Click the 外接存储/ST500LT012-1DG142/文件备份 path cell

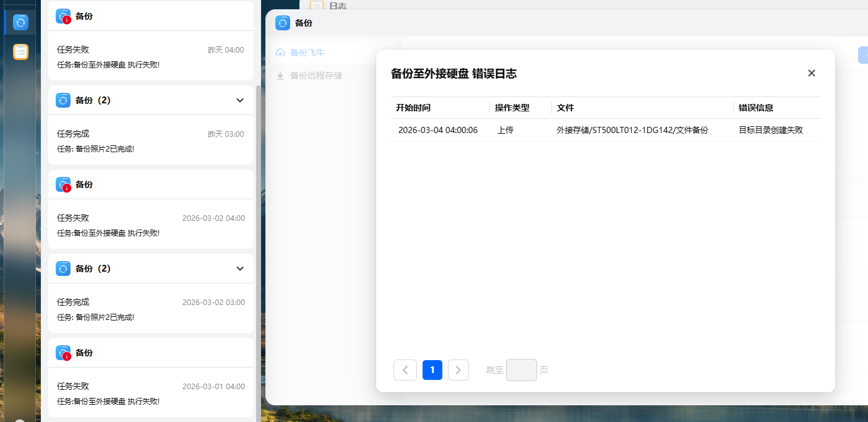click(632, 130)
